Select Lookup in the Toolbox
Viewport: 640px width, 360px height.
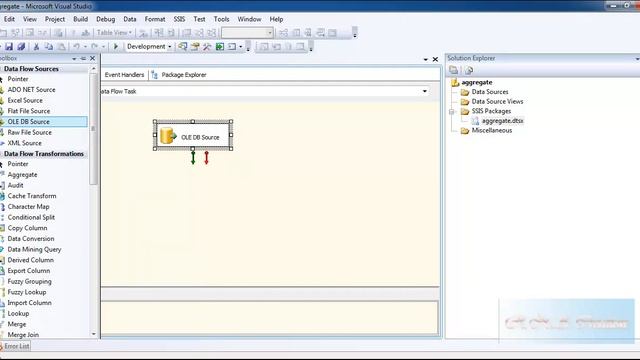click(x=18, y=313)
